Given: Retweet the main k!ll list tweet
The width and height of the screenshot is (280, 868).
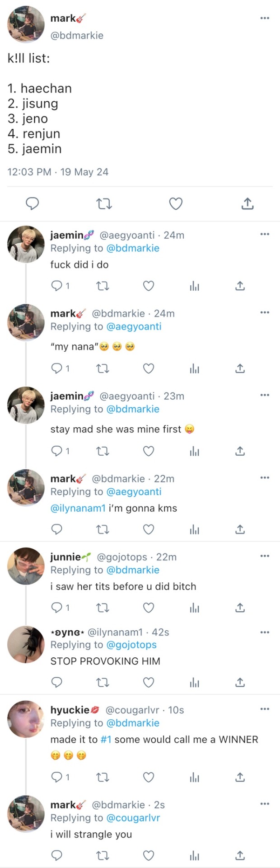Looking at the screenshot, I should click(x=104, y=204).
